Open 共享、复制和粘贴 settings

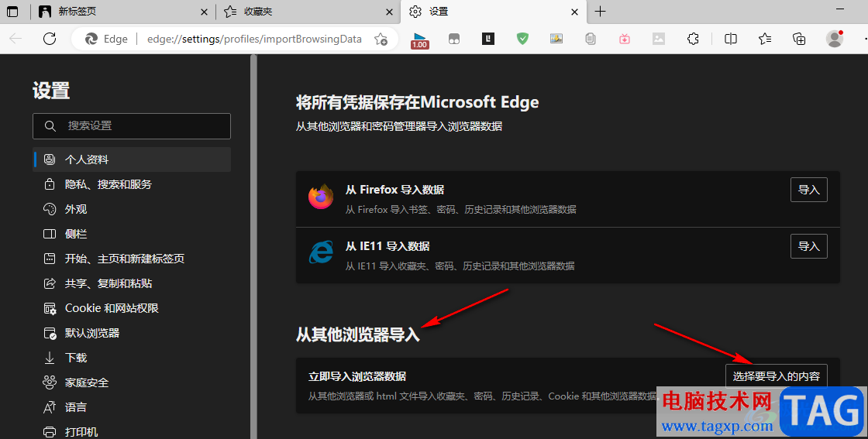132,283
